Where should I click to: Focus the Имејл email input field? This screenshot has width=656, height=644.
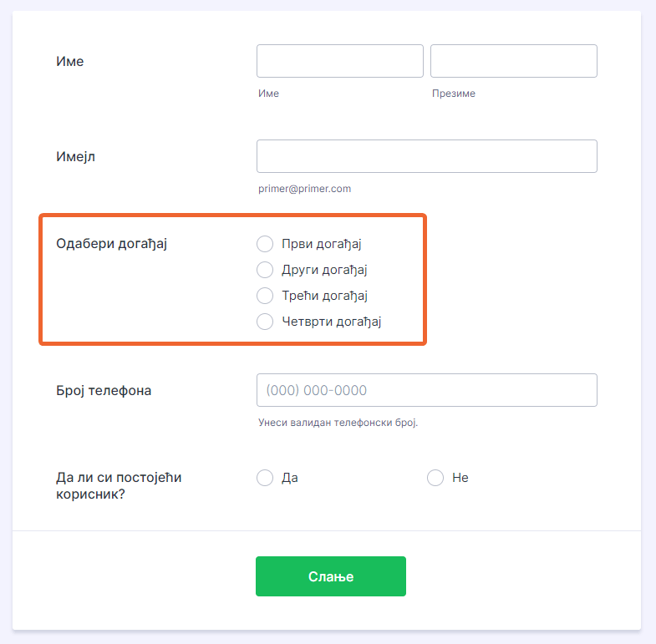point(426,156)
